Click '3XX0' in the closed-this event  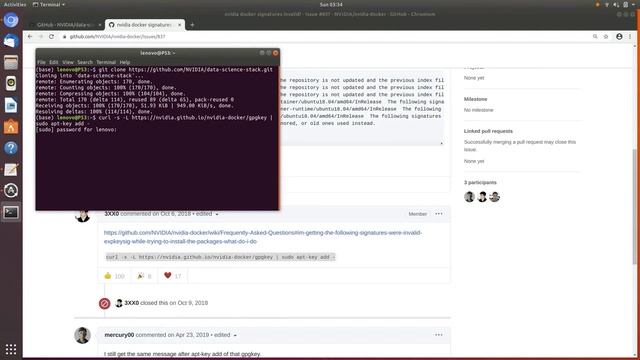pyautogui.click(x=131, y=303)
